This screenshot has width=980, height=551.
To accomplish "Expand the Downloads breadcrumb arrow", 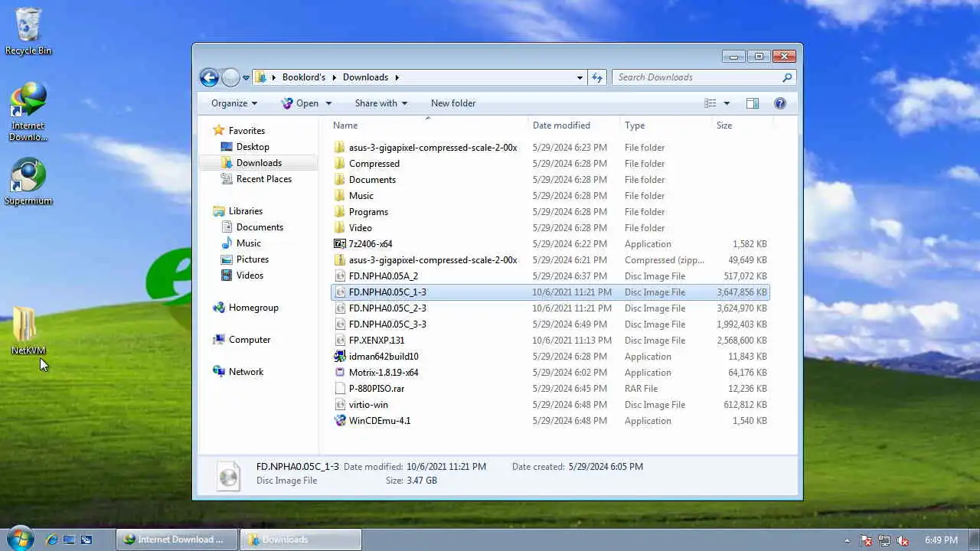I will pos(397,77).
